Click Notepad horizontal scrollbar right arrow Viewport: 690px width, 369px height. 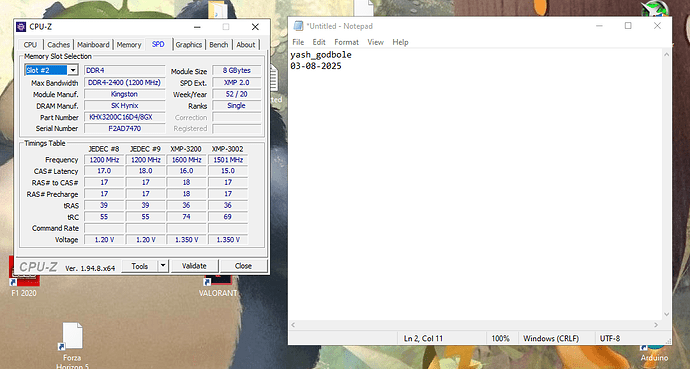tap(656, 325)
